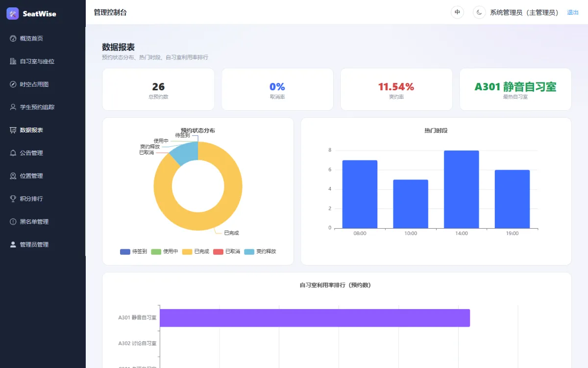Open 黑名单管理 menu item
Viewport: 588px width, 368px height.
pyautogui.click(x=43, y=221)
